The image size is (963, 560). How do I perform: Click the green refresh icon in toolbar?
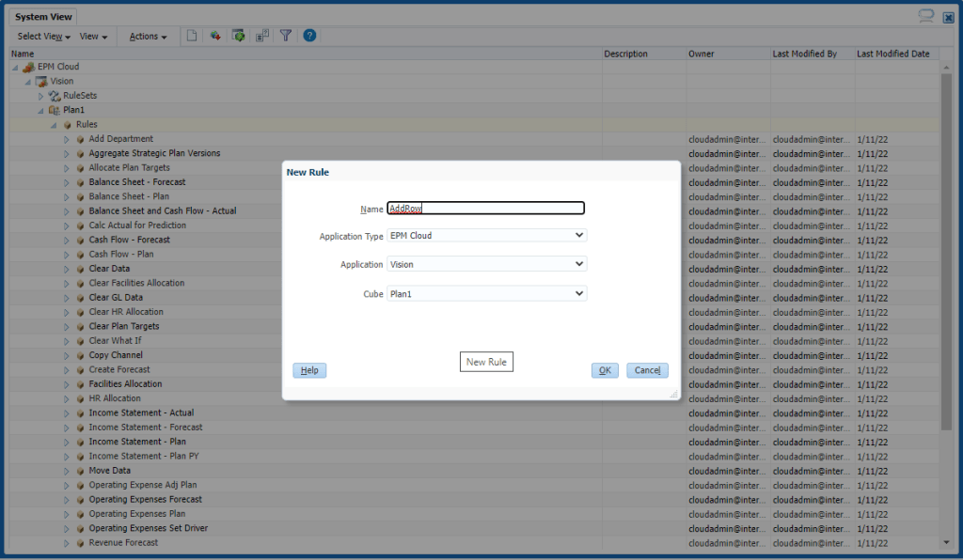[x=239, y=36]
